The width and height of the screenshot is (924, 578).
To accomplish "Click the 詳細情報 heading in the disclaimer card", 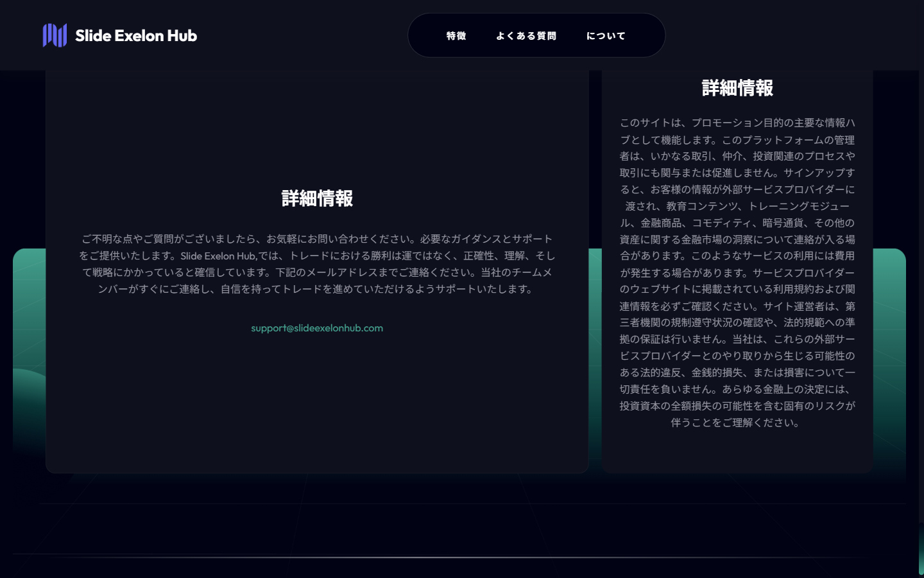I will [737, 88].
